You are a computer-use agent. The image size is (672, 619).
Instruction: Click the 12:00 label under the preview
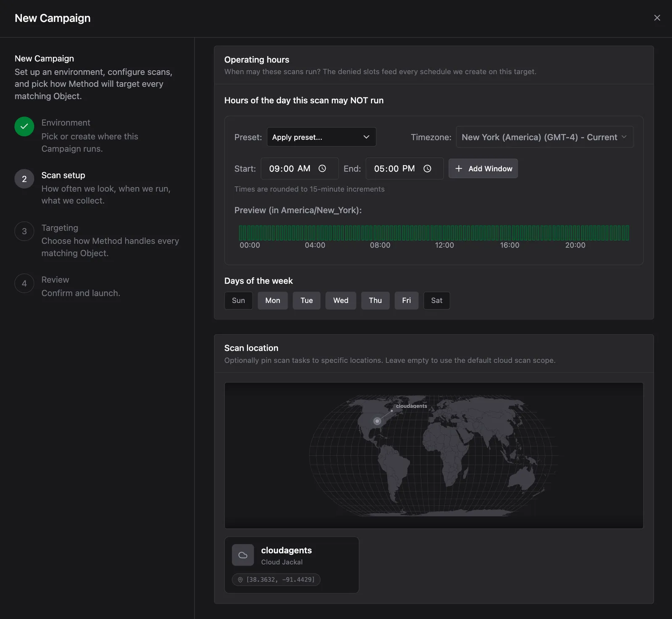pos(444,245)
